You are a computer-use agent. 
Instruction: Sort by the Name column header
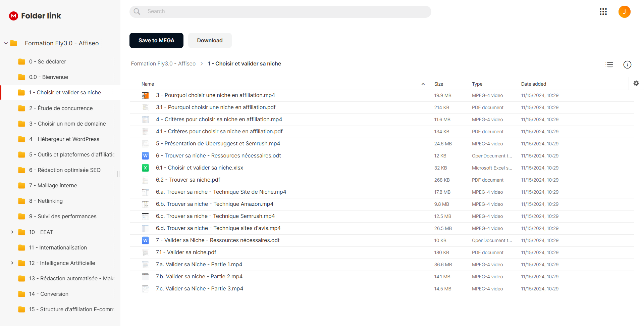[x=148, y=84]
